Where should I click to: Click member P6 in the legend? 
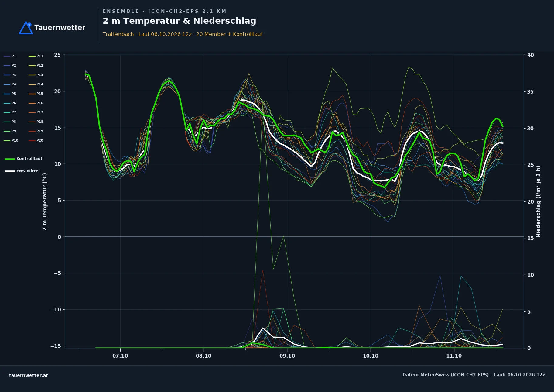click(x=10, y=103)
